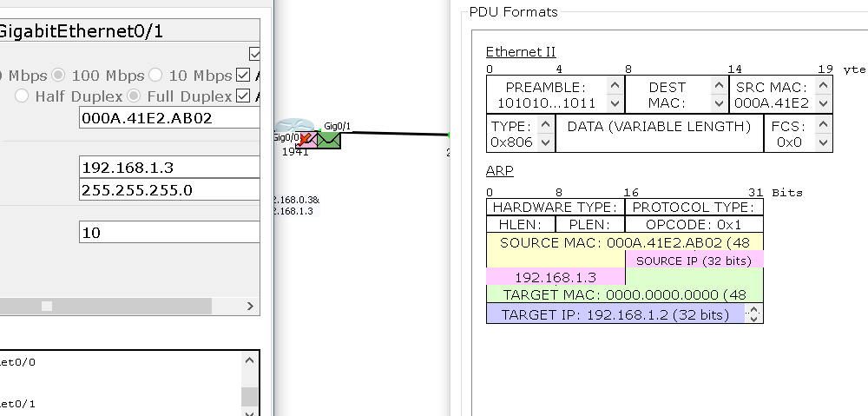Click the horizontal scrollbar right arrow

pyautogui.click(x=250, y=306)
